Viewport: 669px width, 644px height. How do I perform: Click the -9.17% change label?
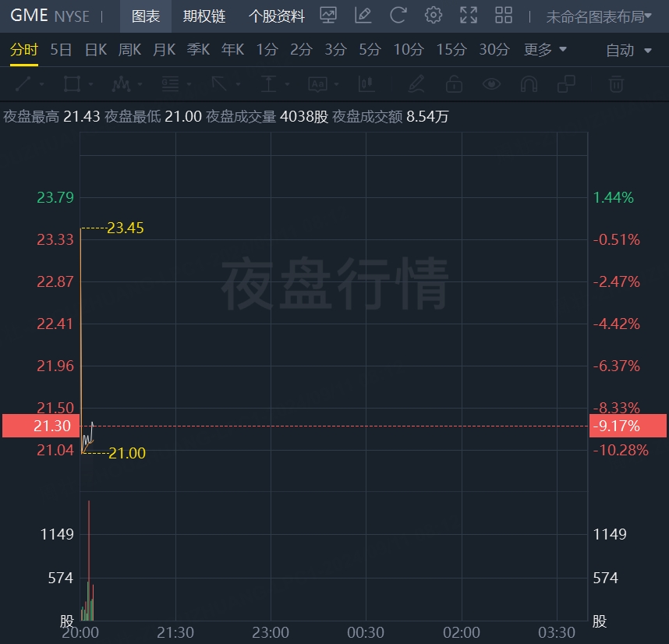(628, 426)
